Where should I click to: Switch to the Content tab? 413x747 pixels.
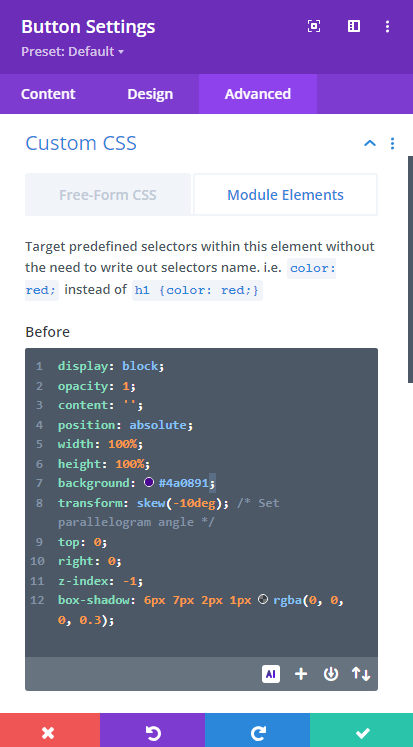(x=48, y=94)
